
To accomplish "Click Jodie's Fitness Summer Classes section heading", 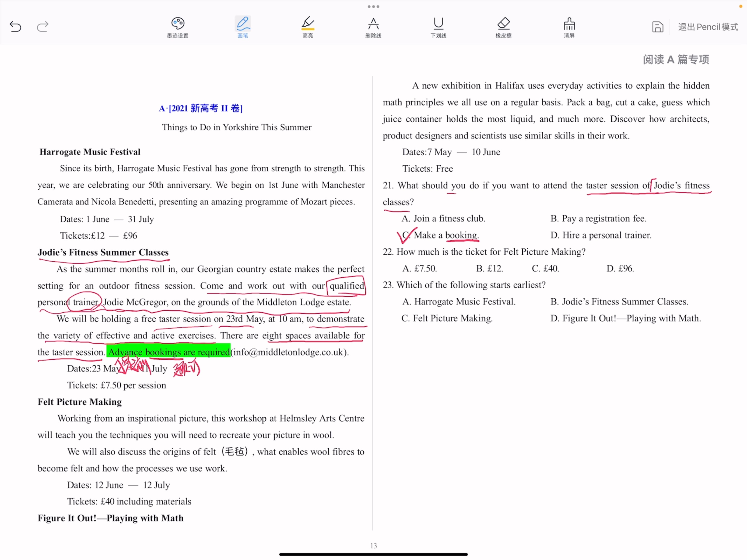I will [x=103, y=253].
